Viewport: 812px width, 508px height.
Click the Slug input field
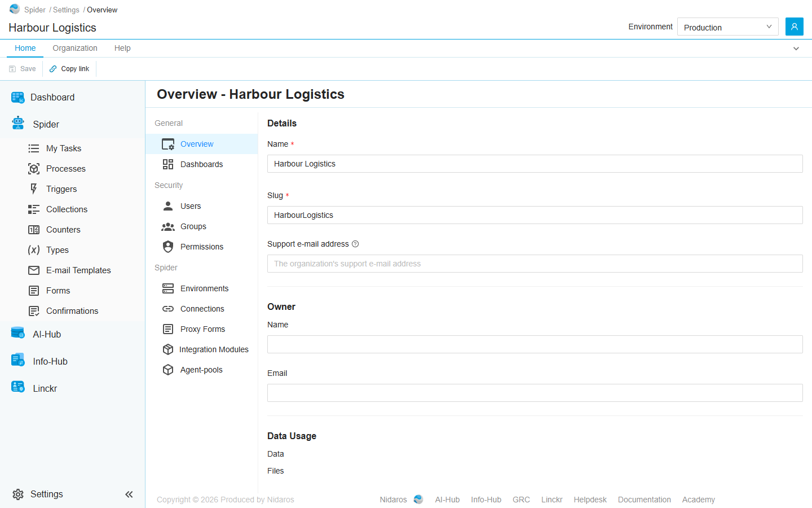535,215
